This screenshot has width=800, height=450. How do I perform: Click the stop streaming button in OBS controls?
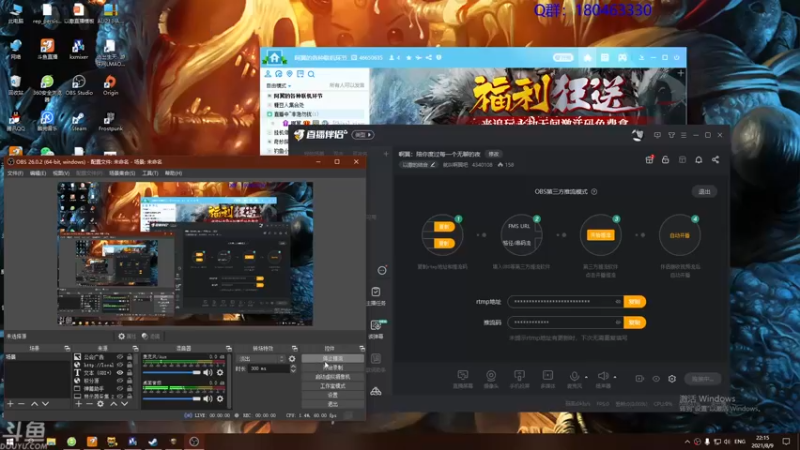[x=333, y=359]
